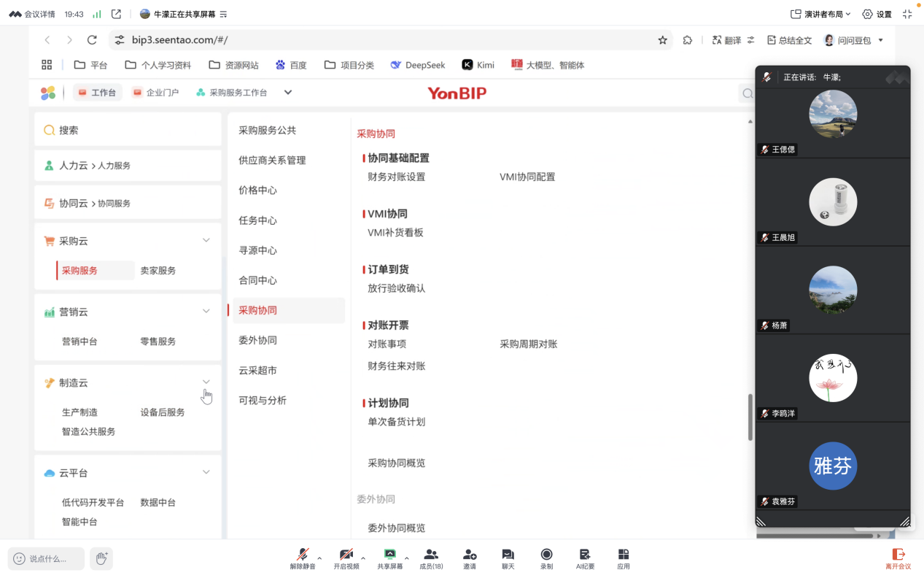Viewport: 924px width, 578px height.
Task: Unmute microphone via 解除静音
Action: pos(302,558)
